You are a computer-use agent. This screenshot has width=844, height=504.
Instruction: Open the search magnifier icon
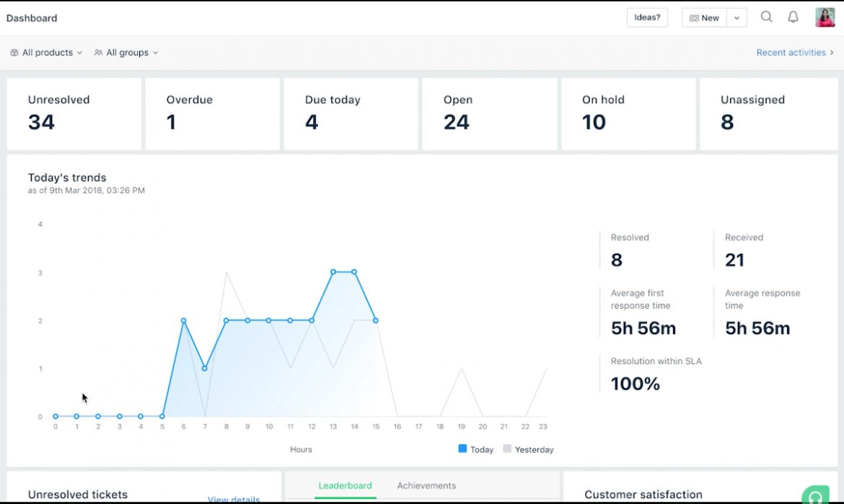[766, 17]
